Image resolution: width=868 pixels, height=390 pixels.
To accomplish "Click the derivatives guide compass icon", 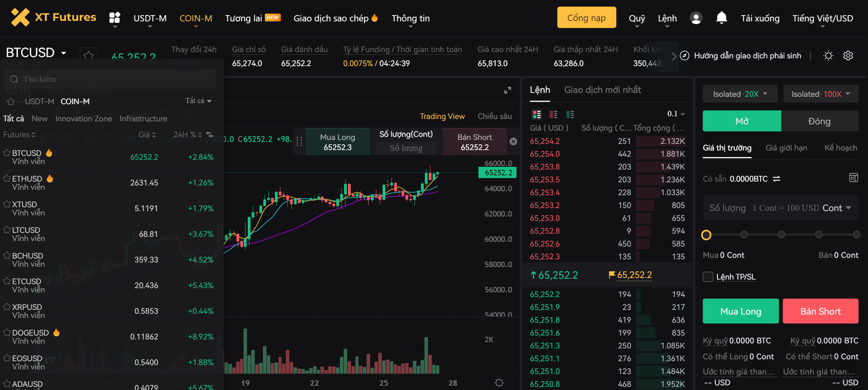I will tap(685, 56).
